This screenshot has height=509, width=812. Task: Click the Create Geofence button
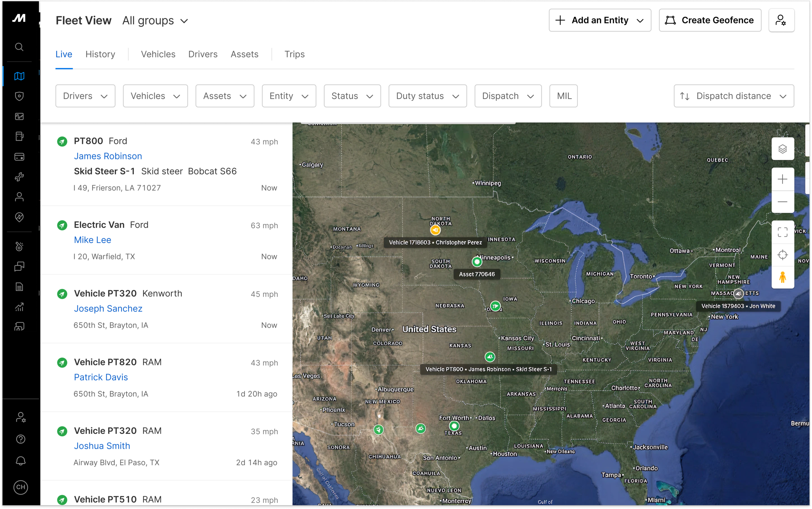click(710, 21)
